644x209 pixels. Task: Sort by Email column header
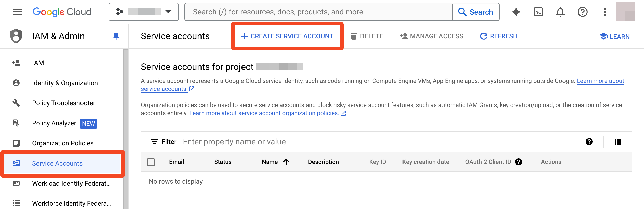tap(176, 162)
